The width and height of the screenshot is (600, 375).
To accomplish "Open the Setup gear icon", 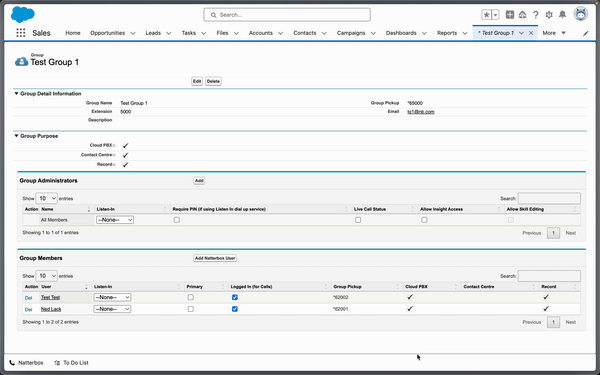I will (549, 15).
